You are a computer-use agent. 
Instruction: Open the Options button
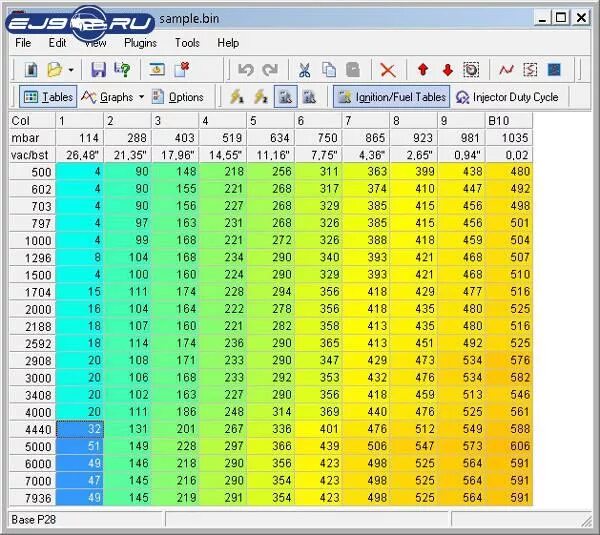click(x=178, y=97)
